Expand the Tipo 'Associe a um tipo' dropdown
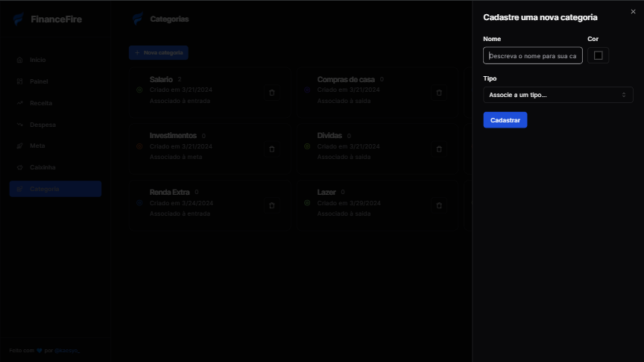The width and height of the screenshot is (644, 362). pos(558,95)
